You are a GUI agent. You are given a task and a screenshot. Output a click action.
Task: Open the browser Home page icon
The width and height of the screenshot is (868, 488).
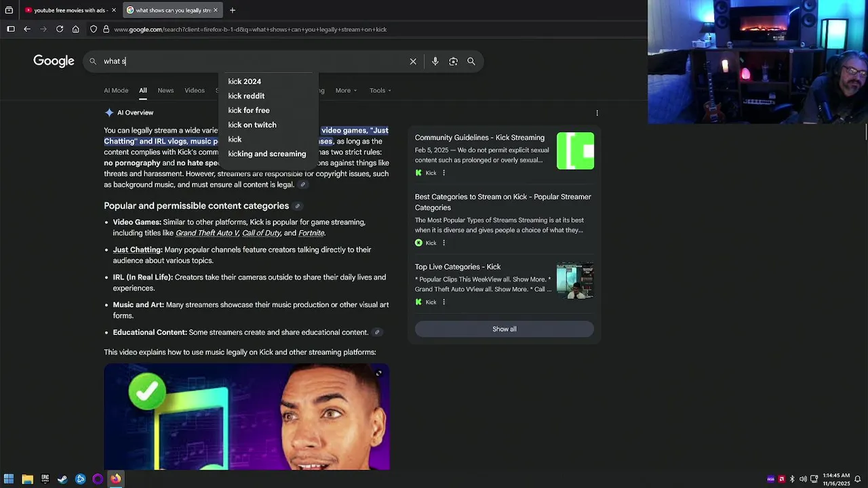pos(76,29)
